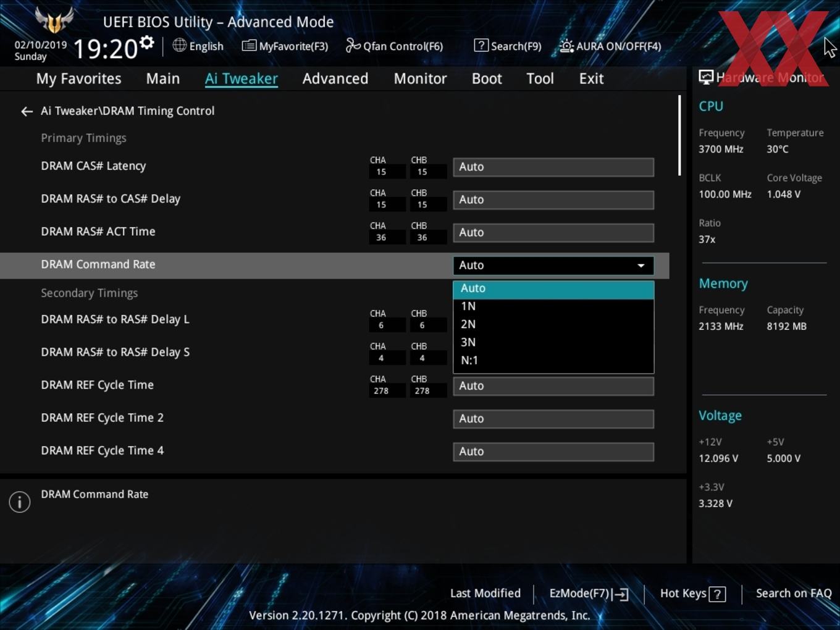Click DRAM RAS# ACT Time field

point(553,232)
